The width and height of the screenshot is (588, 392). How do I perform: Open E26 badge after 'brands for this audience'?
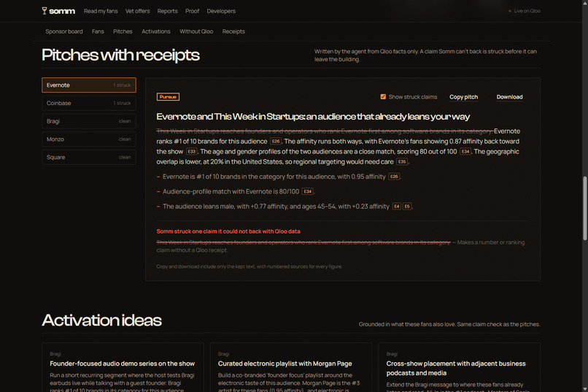point(276,142)
